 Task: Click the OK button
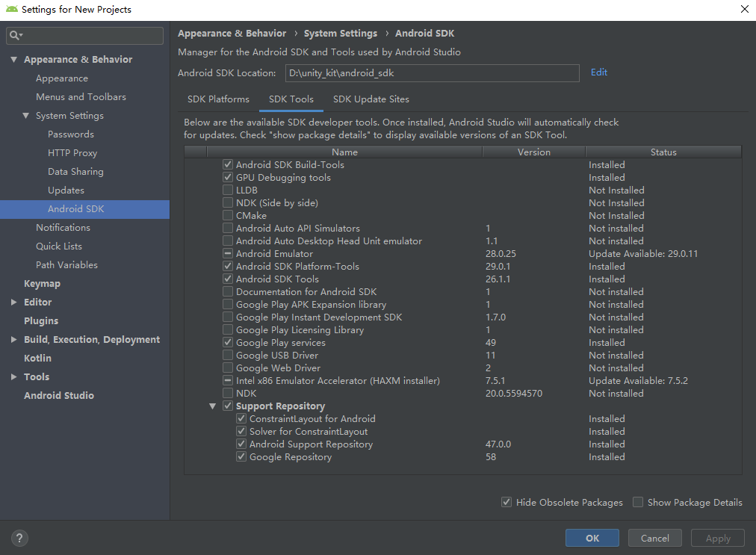[x=592, y=538]
